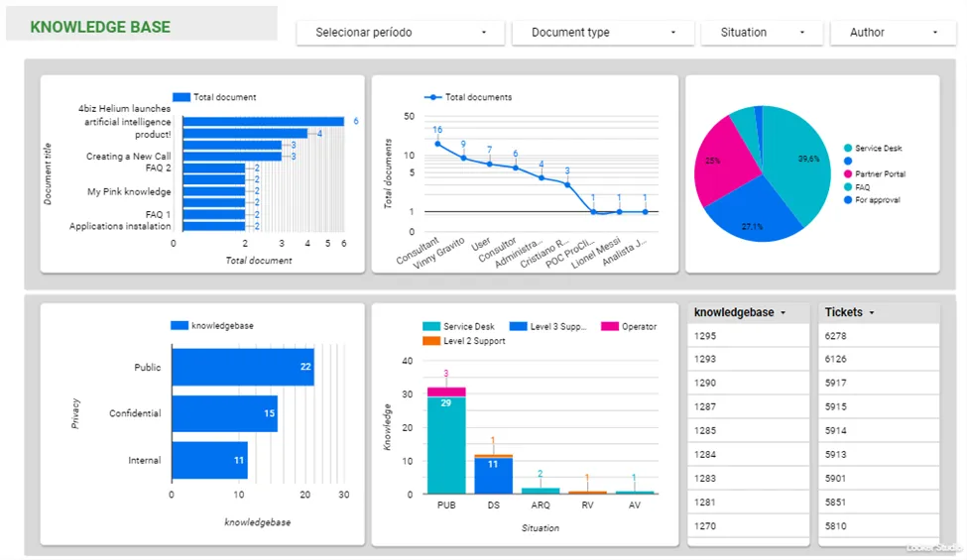Click the 'Creating a New Call' label
967x560 pixels.
128,157
